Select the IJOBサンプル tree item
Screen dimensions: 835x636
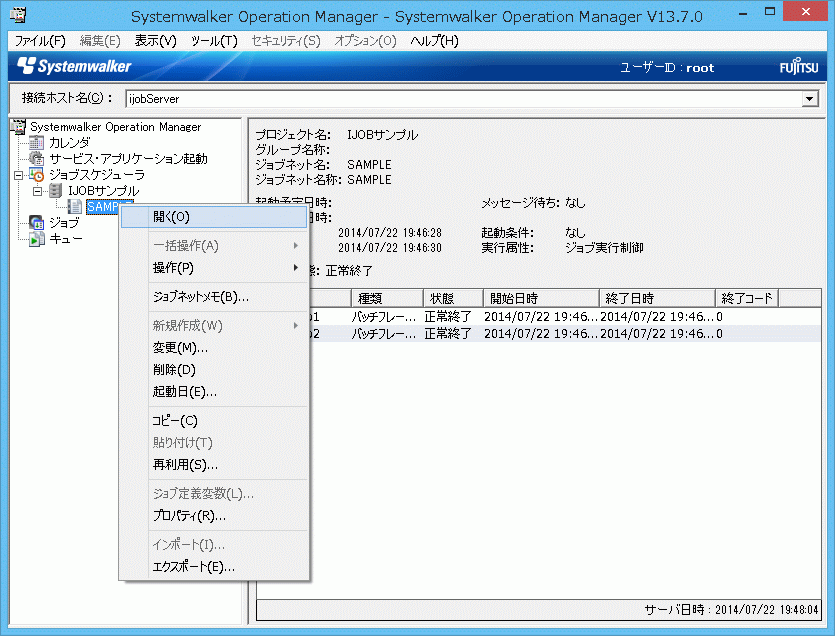point(104,191)
